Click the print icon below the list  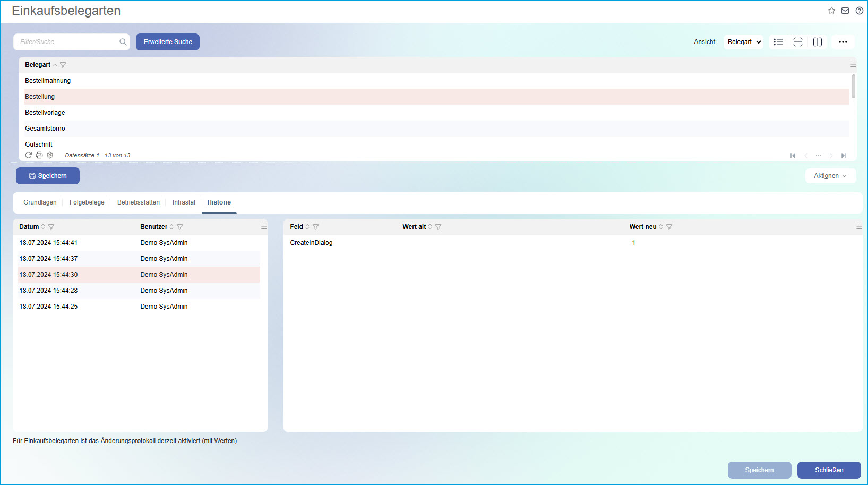click(39, 155)
